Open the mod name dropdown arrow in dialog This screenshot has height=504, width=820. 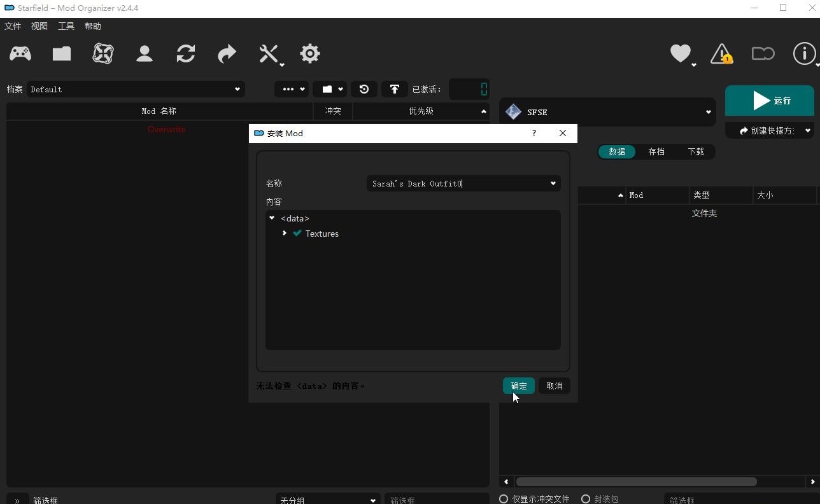click(553, 183)
